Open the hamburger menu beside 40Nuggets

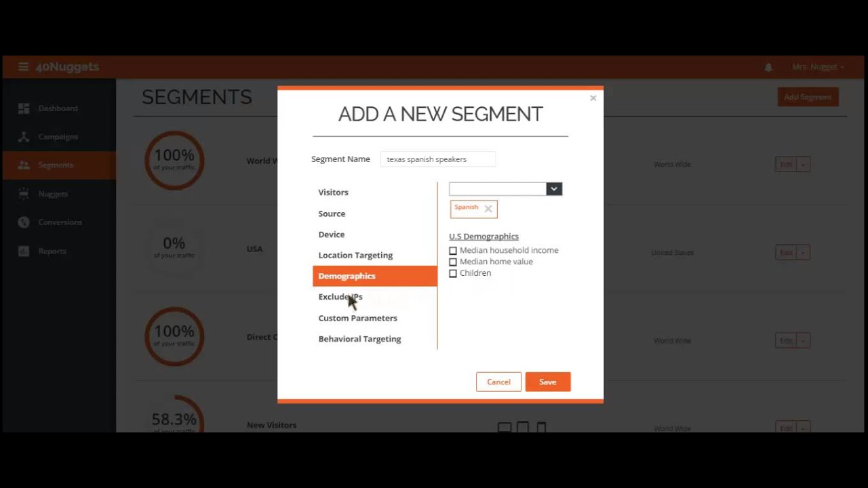(23, 66)
